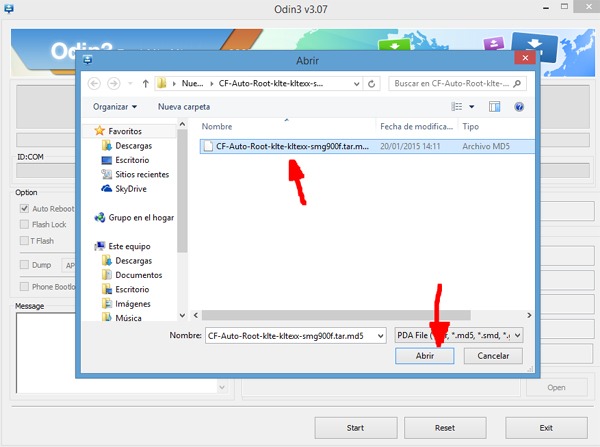Select the Favoritos star icon

(x=99, y=131)
